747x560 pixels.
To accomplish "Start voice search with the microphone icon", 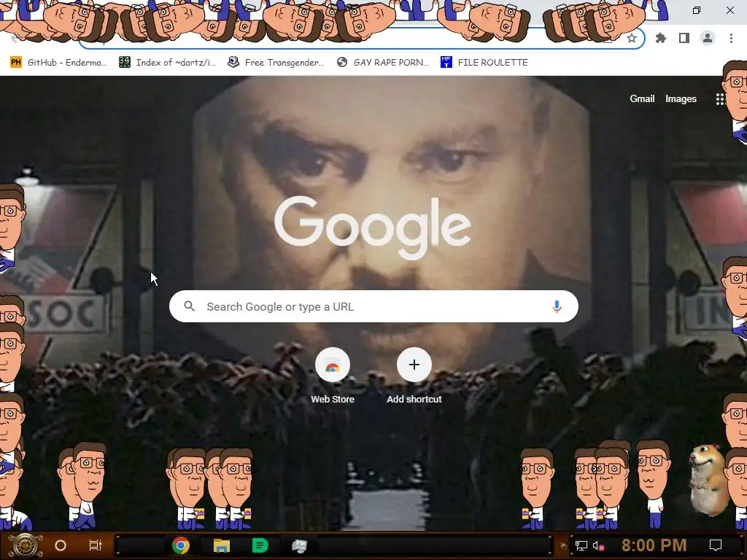I will [557, 306].
